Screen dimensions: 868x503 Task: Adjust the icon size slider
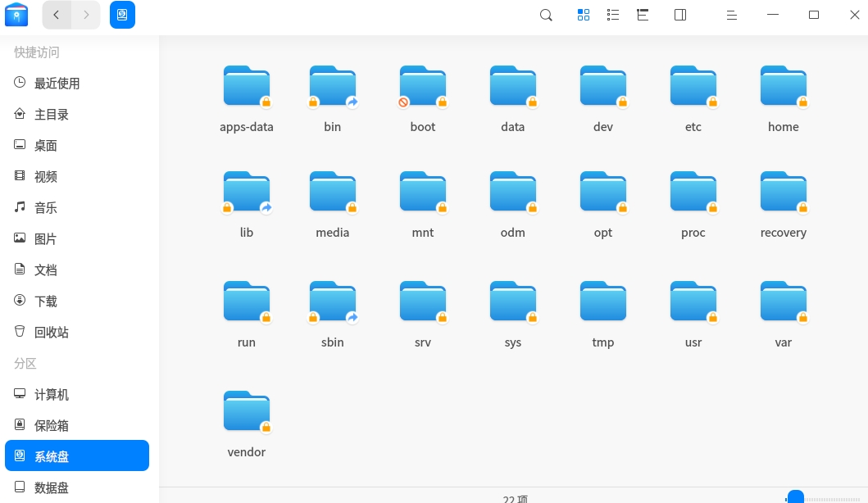click(794, 496)
